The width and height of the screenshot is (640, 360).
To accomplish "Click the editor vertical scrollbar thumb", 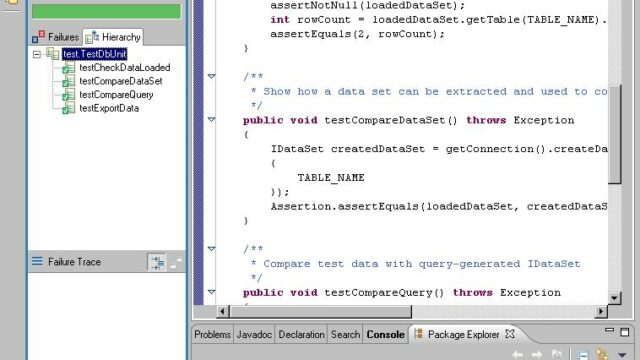I will pos(615,134).
